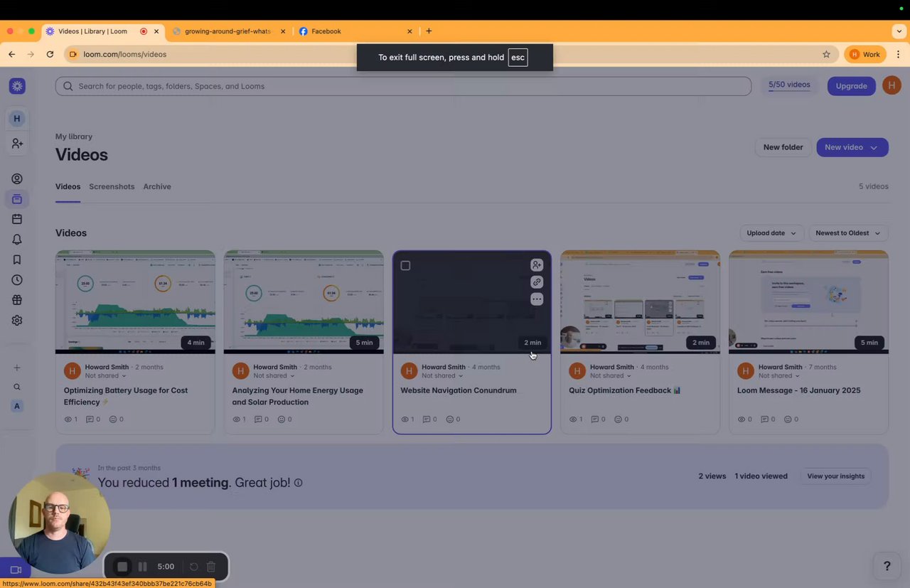Switch to the Archive tab
Viewport: 910px width, 588px height.
coord(157,186)
